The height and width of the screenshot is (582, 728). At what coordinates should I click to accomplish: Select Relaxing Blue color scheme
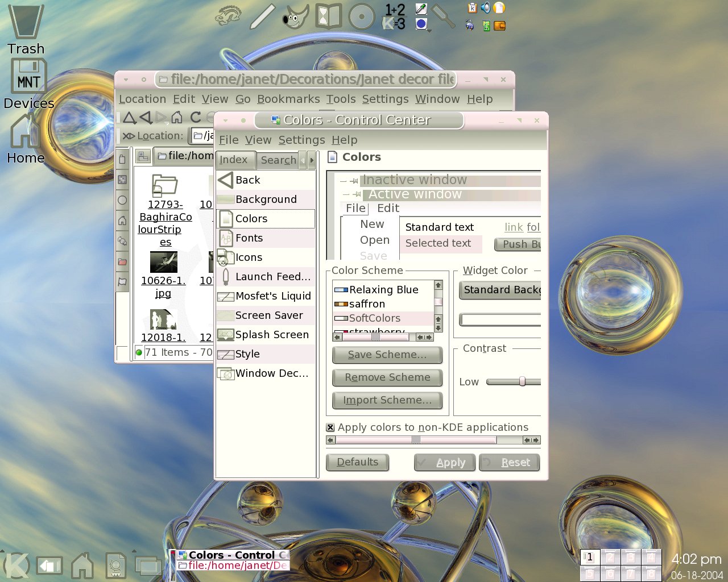382,290
